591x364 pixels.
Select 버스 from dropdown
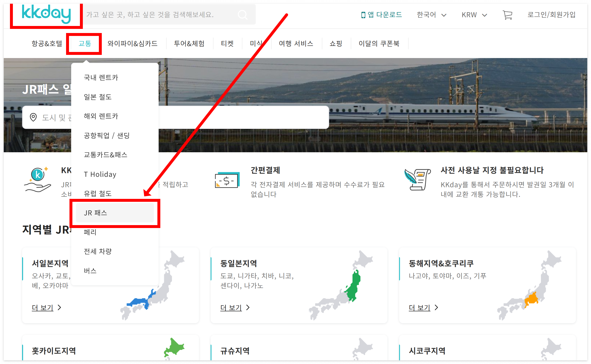(115, 271)
